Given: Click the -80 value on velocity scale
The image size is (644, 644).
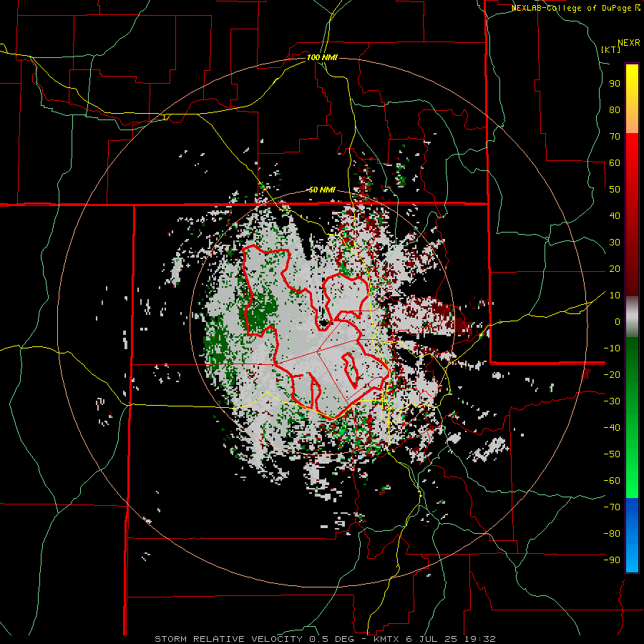Looking at the screenshot, I should click(612, 534).
